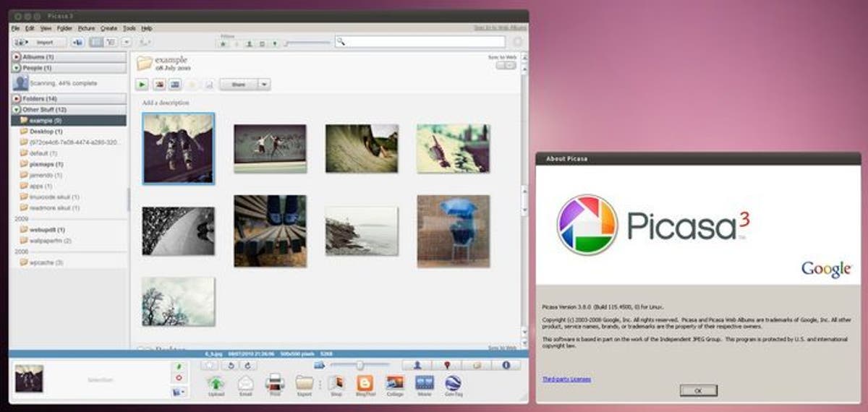This screenshot has height=412, width=868.
Task: Click OK in About Picasa dialog
Action: click(x=698, y=390)
